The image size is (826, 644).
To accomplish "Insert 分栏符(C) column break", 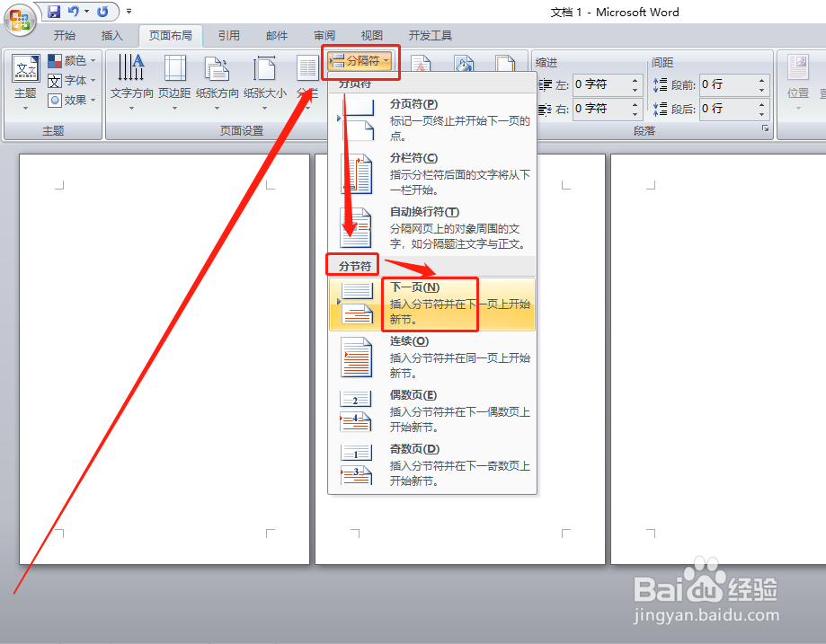I will pos(432,173).
